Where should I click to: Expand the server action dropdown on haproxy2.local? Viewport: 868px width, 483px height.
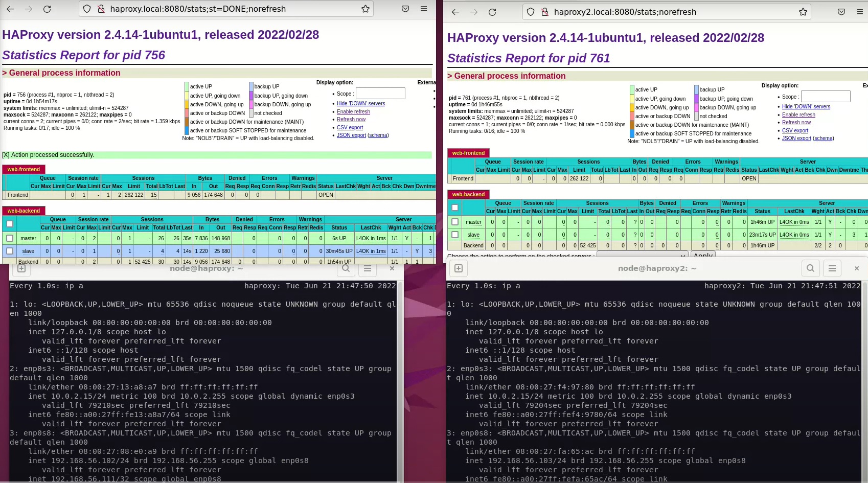tap(642, 255)
